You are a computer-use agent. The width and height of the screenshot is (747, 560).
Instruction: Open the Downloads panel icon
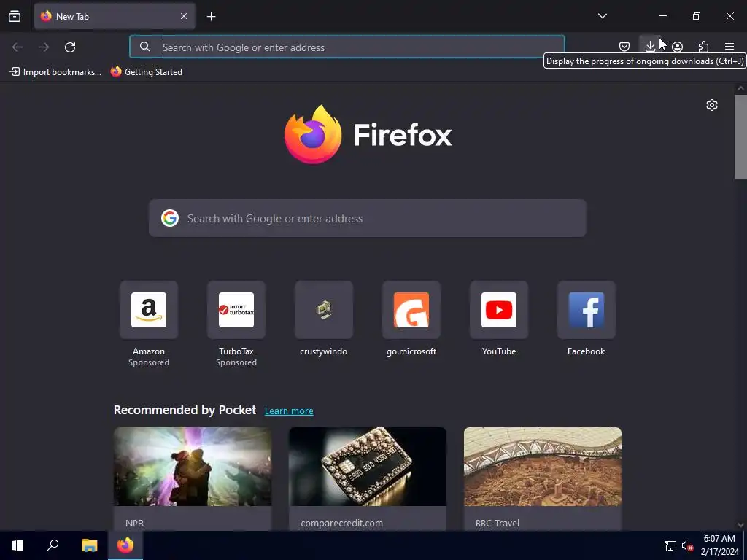[650, 46]
